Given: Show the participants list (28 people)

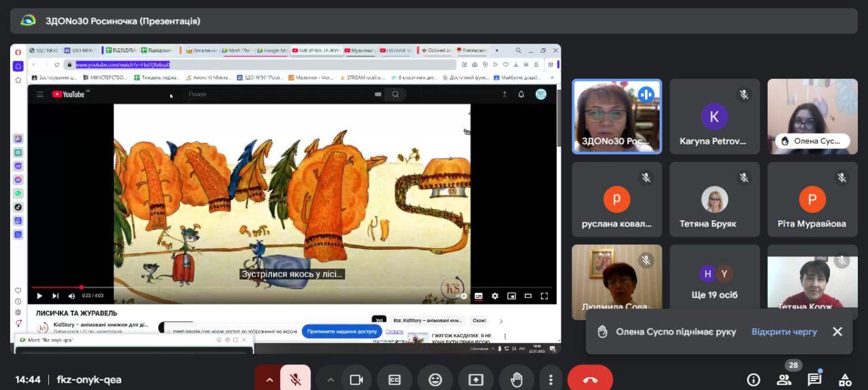Looking at the screenshot, I should click(x=784, y=380).
